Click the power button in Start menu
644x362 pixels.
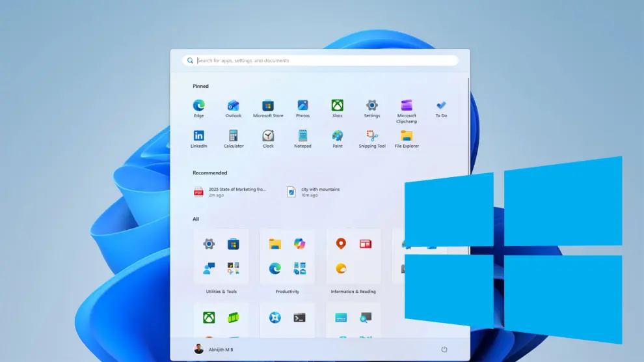pyautogui.click(x=444, y=350)
